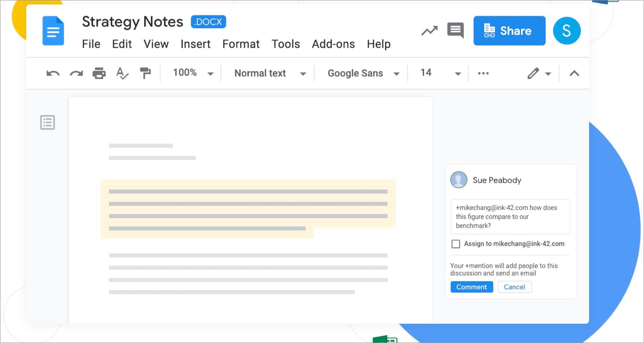Screen dimensions: 644x343
Task: Click inside the comment text field
Action: pos(510,217)
